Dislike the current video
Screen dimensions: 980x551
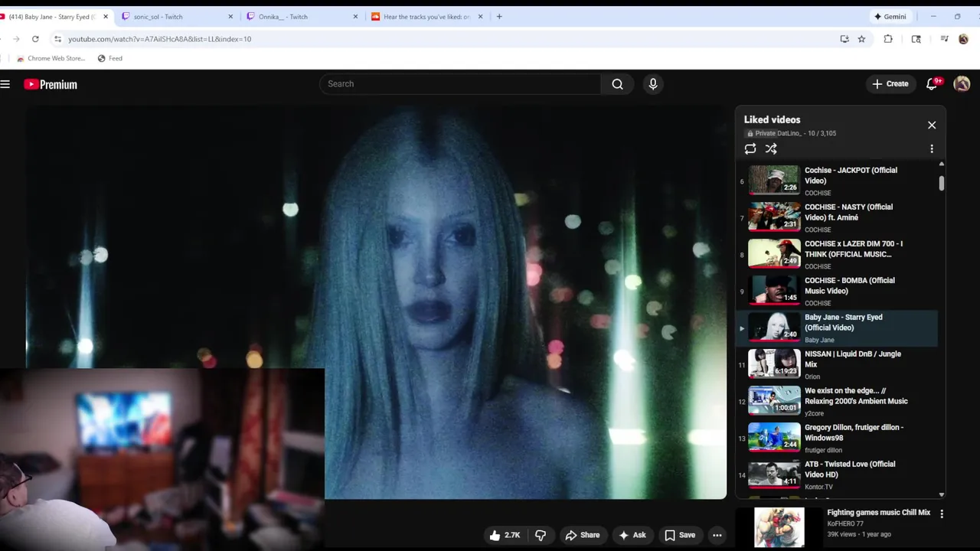pyautogui.click(x=541, y=535)
